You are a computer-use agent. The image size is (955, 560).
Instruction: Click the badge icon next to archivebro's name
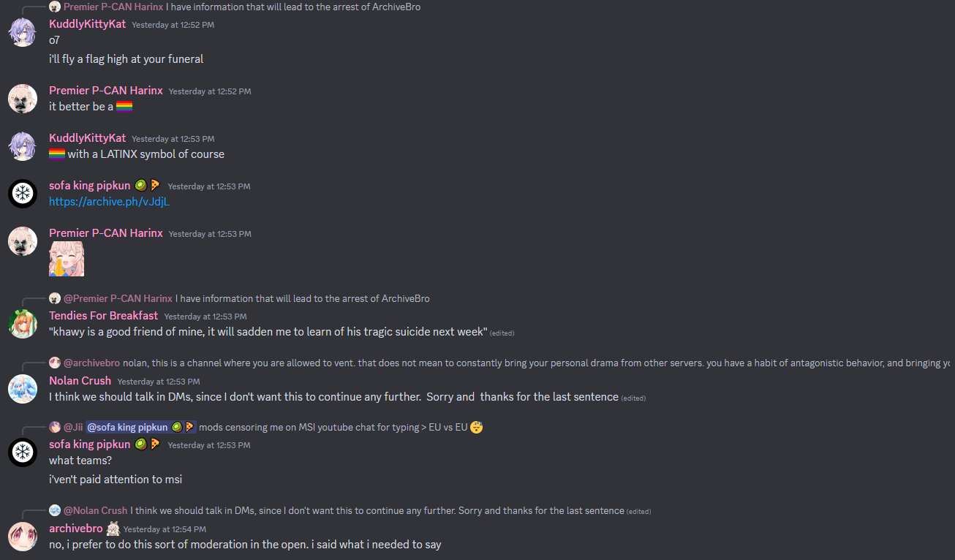coord(113,529)
